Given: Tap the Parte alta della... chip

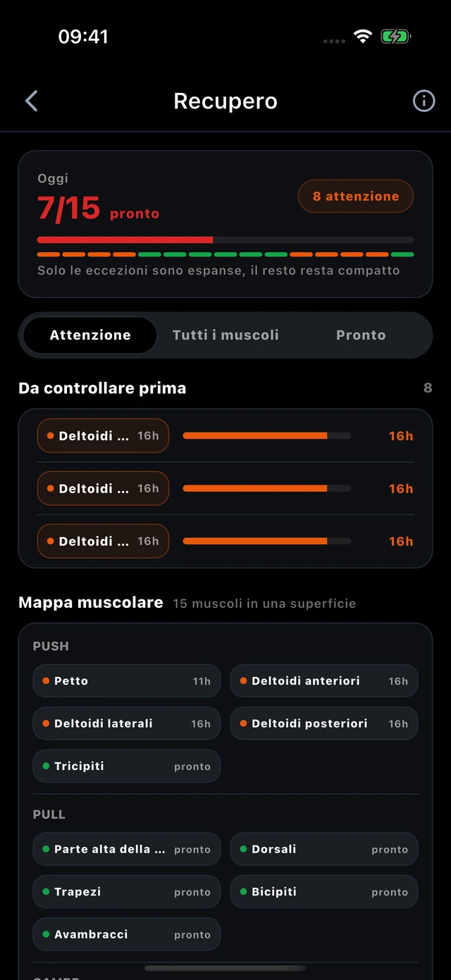Looking at the screenshot, I should (127, 850).
